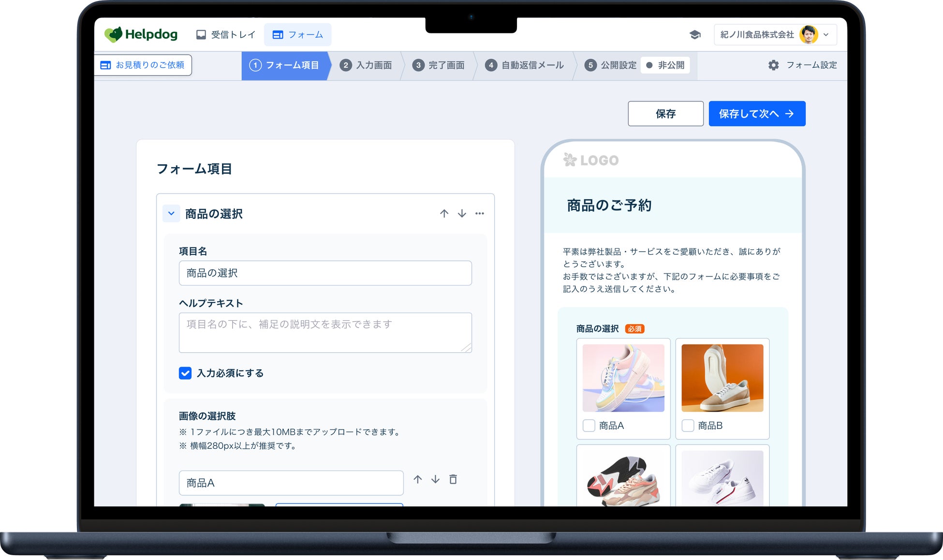
Task: Move 商品の選択 section down with arrow
Action: pyautogui.click(x=462, y=214)
